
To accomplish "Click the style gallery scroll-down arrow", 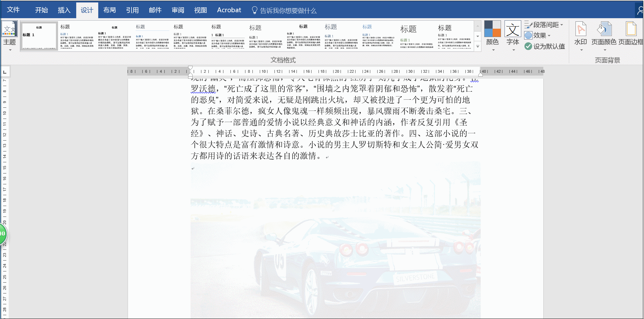I will tap(477, 37).
